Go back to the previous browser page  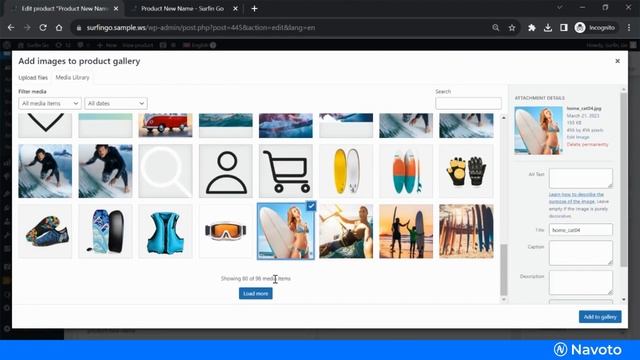pos(11,28)
